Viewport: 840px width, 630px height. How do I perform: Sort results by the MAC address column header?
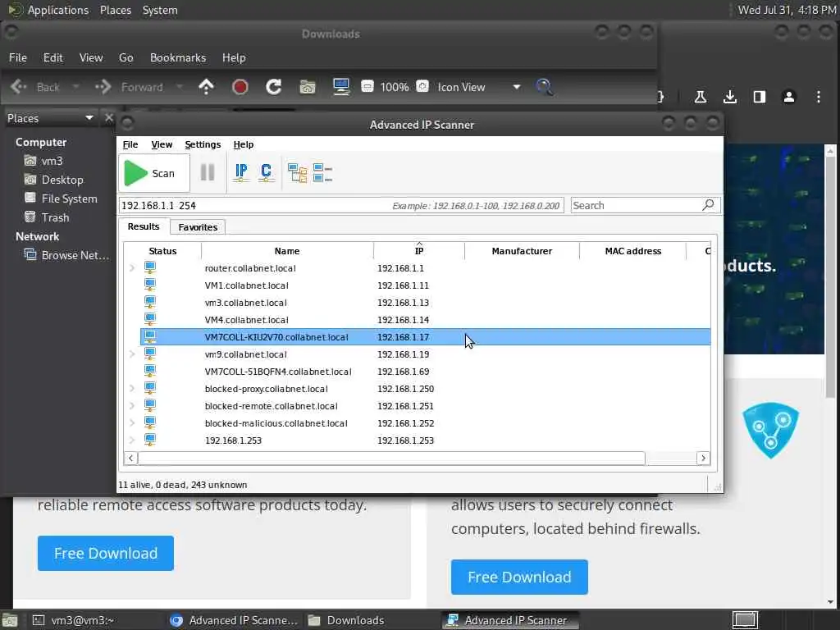tap(632, 251)
